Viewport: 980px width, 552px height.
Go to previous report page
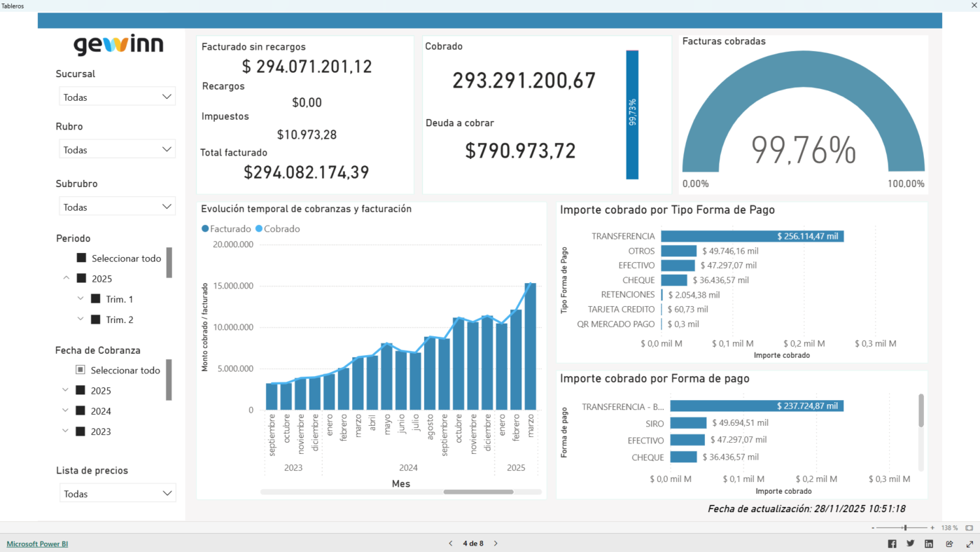(x=450, y=544)
